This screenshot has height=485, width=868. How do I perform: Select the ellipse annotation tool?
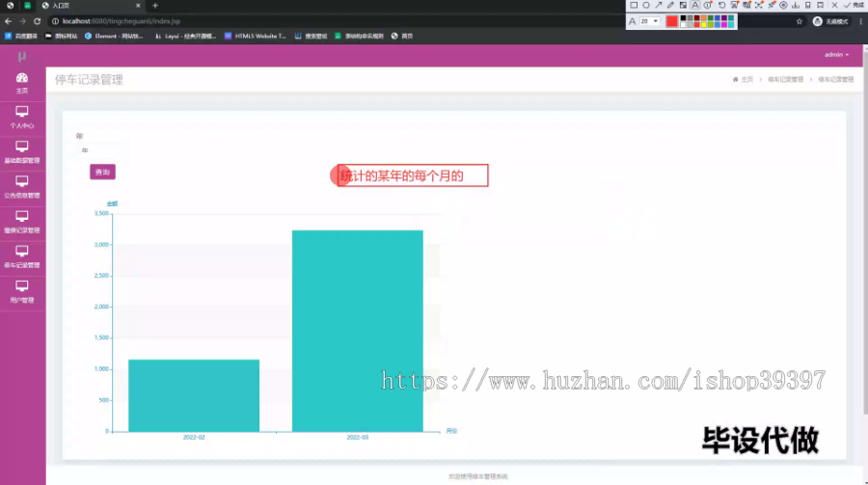coord(646,5)
